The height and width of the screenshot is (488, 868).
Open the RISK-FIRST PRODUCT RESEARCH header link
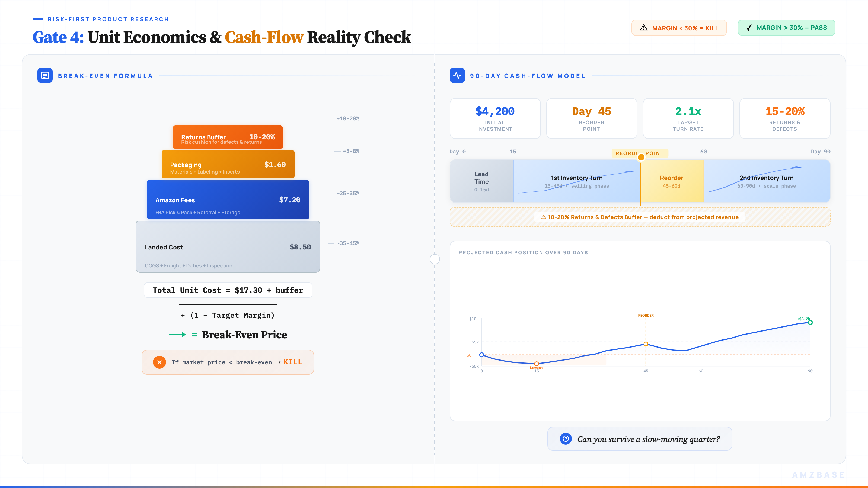[x=108, y=19]
